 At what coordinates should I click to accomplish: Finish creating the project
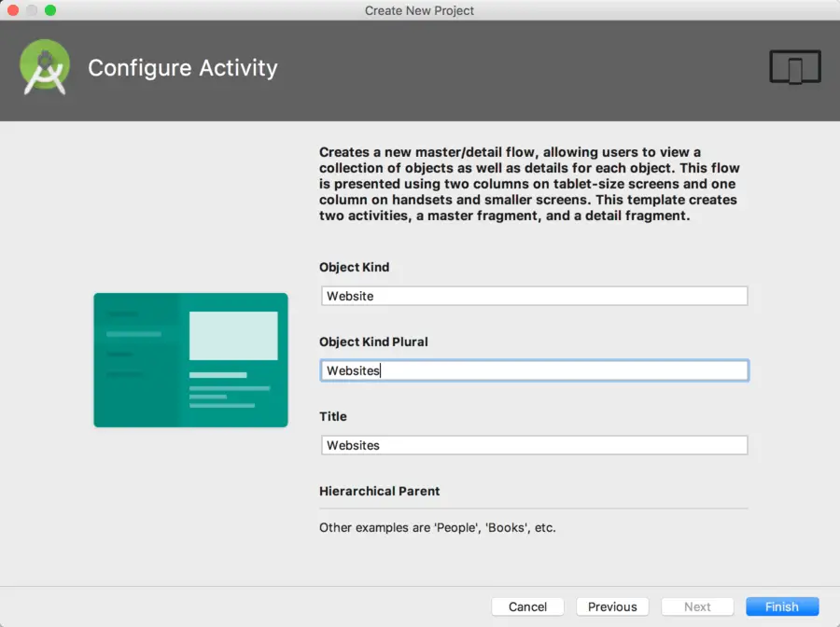(782, 606)
